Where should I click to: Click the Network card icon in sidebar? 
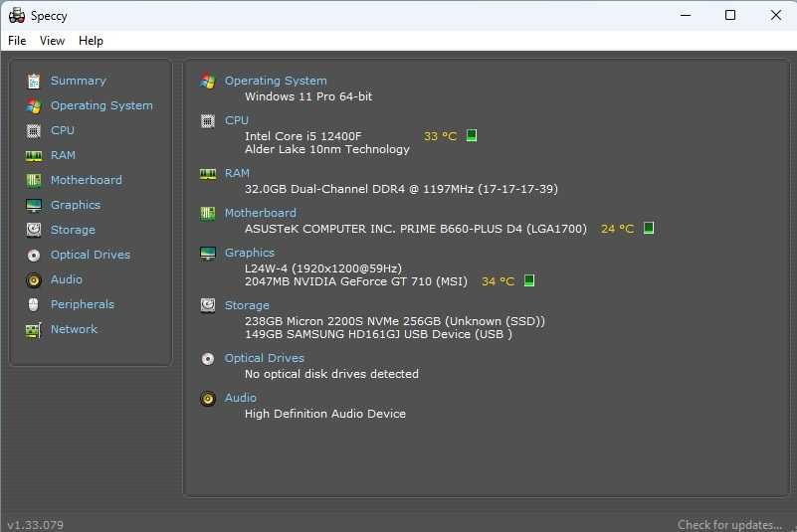pyautogui.click(x=34, y=330)
